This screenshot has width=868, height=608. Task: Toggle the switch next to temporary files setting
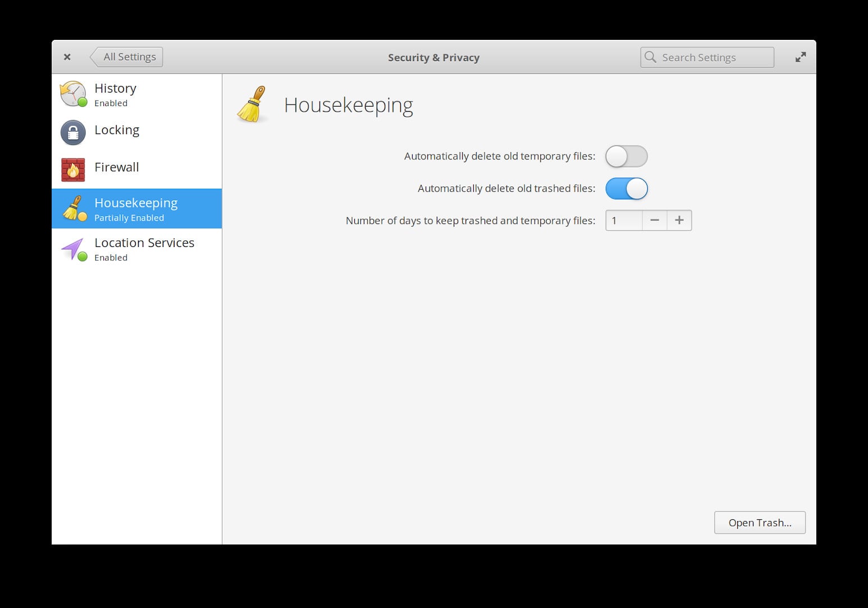(626, 157)
